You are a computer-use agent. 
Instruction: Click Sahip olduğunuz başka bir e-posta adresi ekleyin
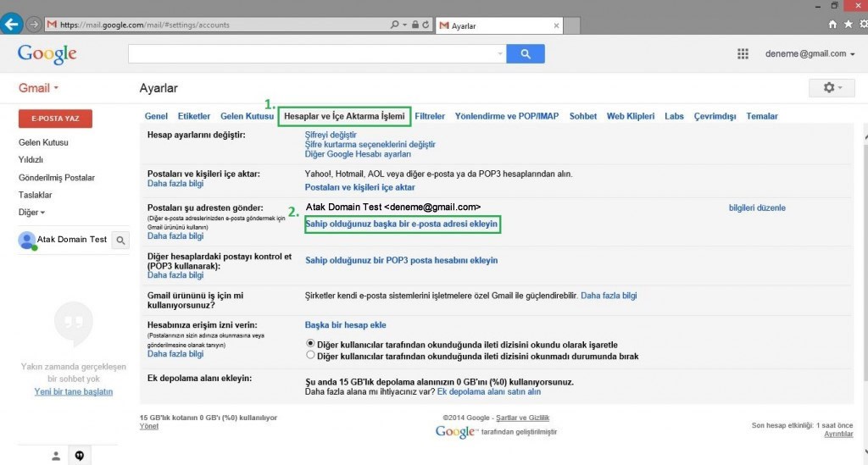(x=402, y=224)
